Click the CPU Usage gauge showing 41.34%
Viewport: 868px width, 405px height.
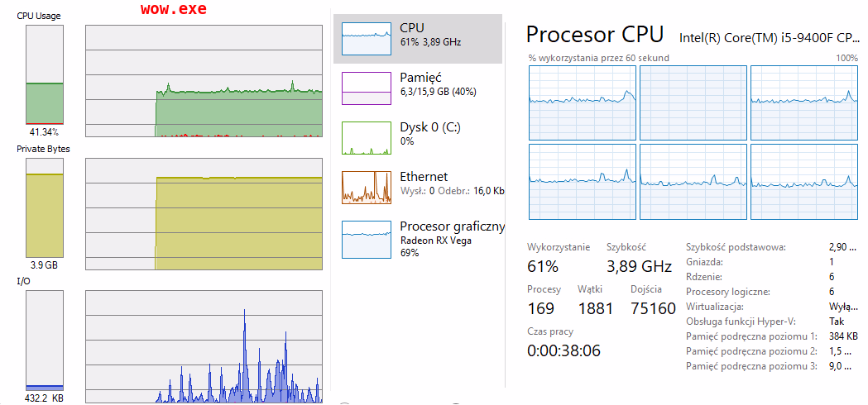[x=44, y=81]
